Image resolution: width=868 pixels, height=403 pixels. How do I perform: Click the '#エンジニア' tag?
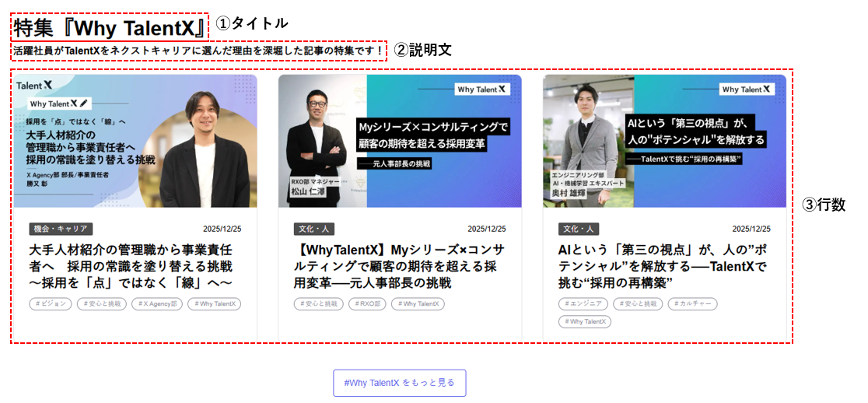coord(582,304)
